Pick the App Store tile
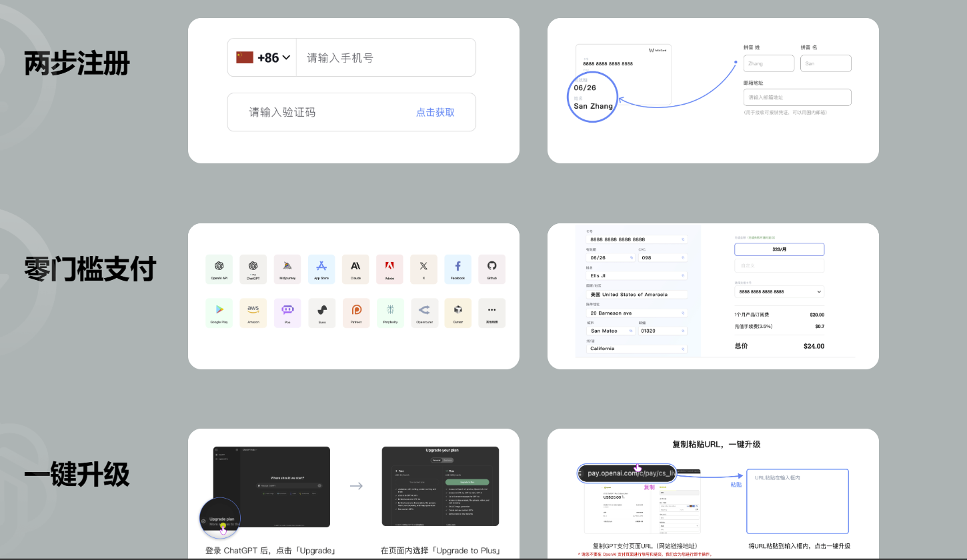 click(321, 269)
